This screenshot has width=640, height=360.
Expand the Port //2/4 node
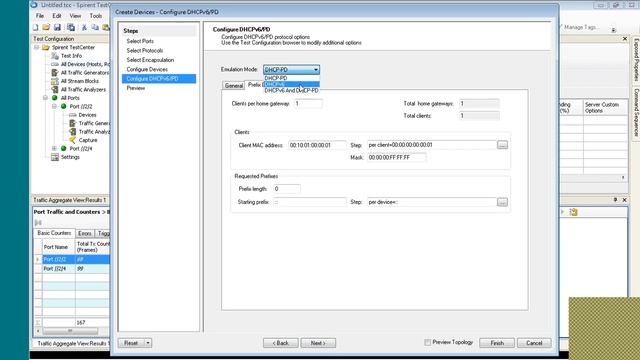point(55,149)
